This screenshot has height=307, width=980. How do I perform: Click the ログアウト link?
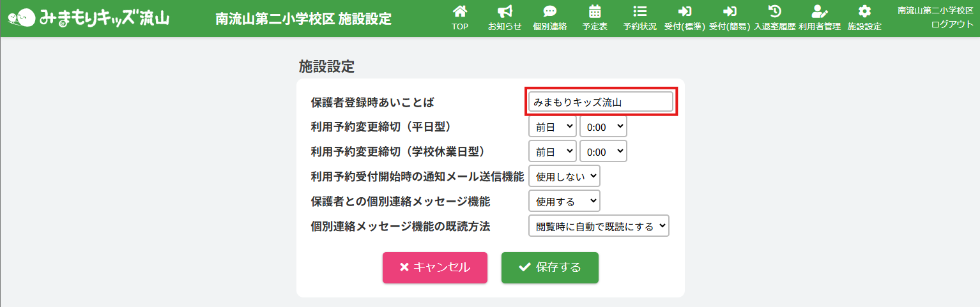tap(952, 24)
